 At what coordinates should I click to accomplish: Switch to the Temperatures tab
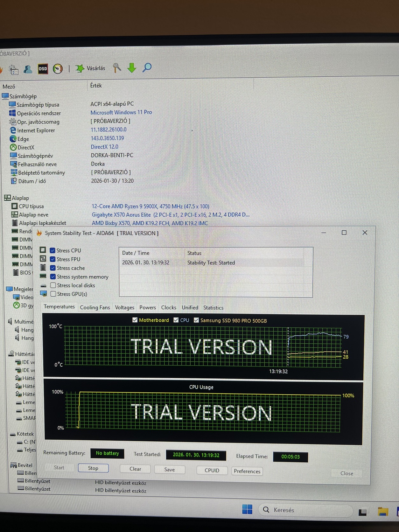pyautogui.click(x=59, y=306)
